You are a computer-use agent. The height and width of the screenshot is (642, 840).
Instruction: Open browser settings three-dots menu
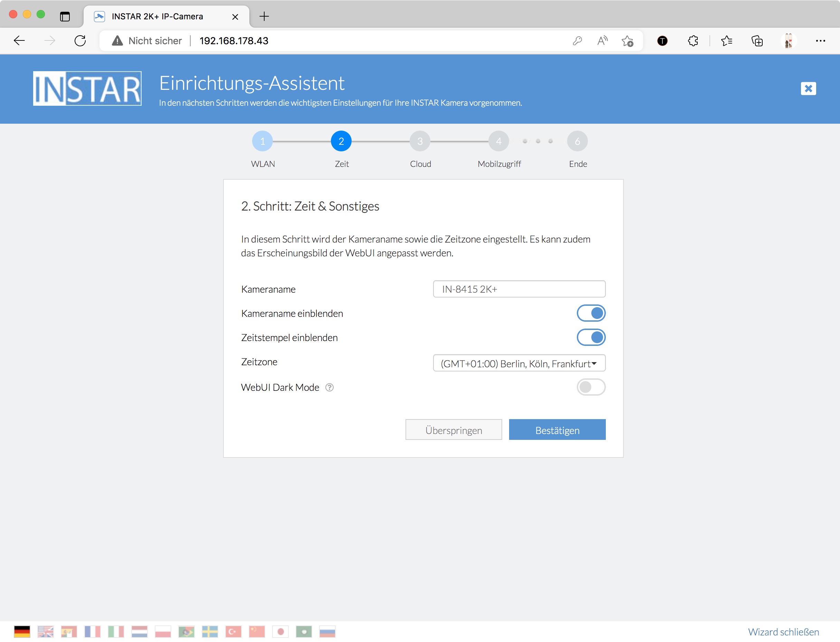[820, 41]
